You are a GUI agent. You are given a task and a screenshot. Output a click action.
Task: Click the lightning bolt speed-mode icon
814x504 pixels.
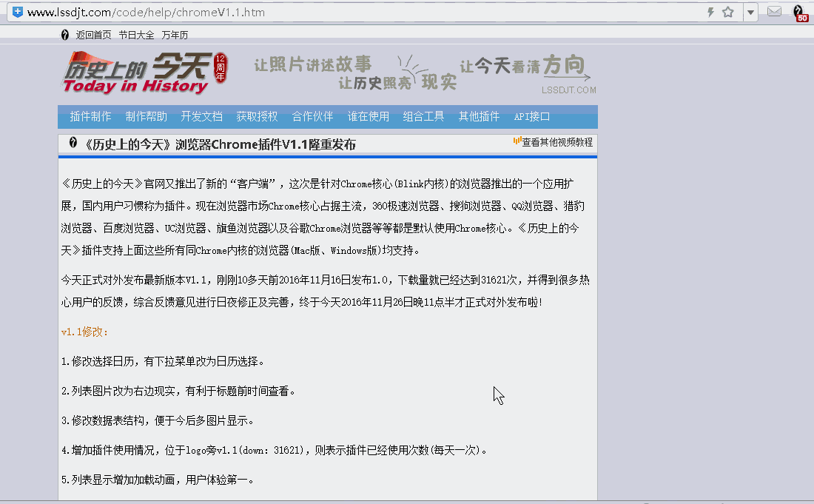(710, 12)
